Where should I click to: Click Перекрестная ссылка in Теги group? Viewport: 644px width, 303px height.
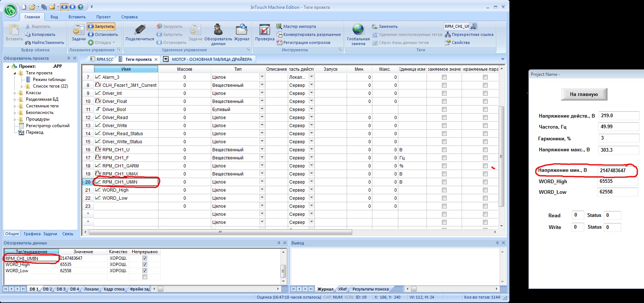[x=472, y=34]
